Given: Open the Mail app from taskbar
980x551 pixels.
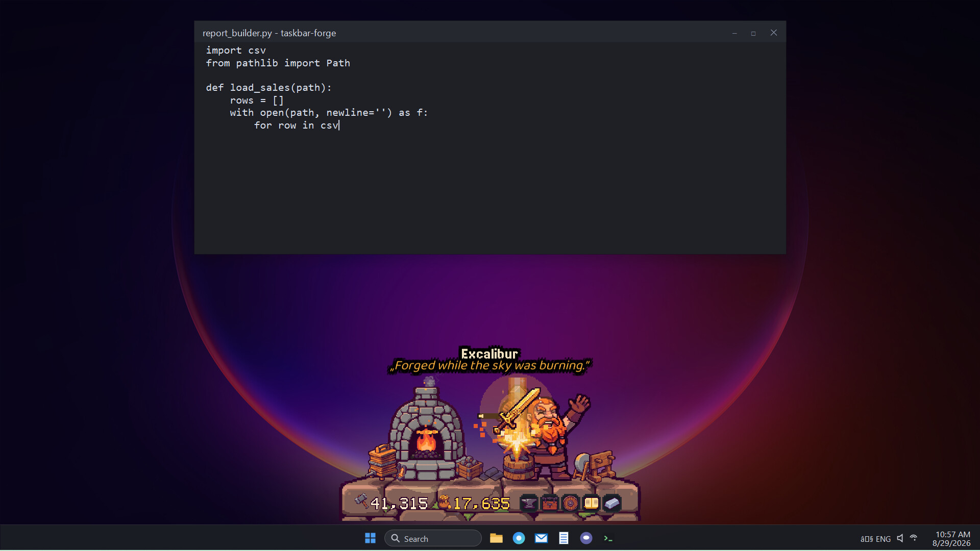Looking at the screenshot, I should click(541, 538).
